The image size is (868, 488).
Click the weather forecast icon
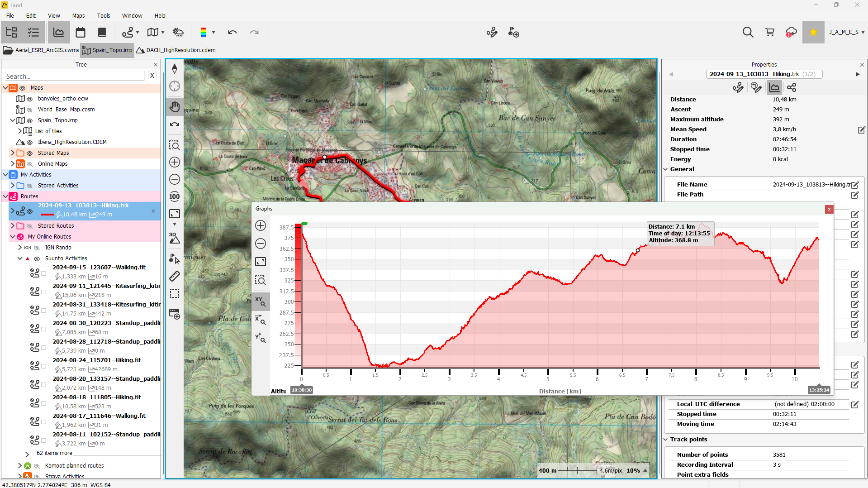[x=178, y=32]
